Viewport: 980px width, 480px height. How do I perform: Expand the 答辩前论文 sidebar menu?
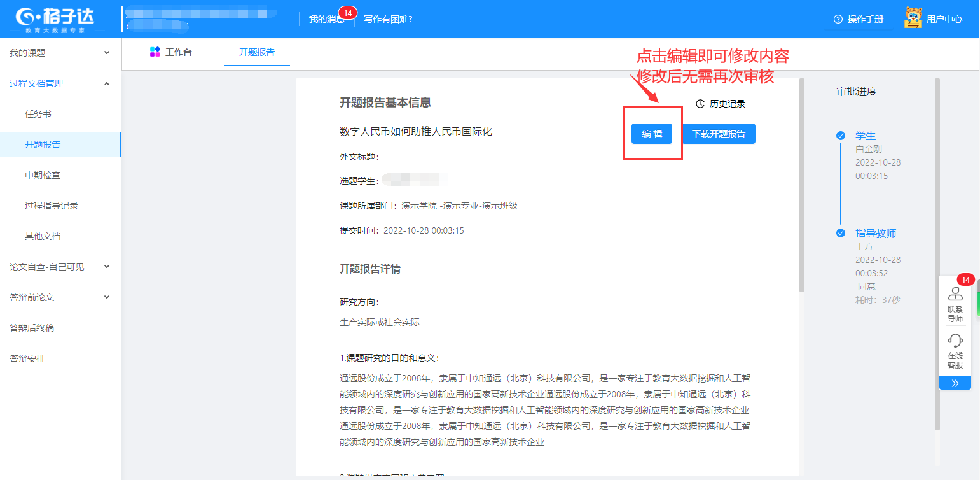pos(107,297)
